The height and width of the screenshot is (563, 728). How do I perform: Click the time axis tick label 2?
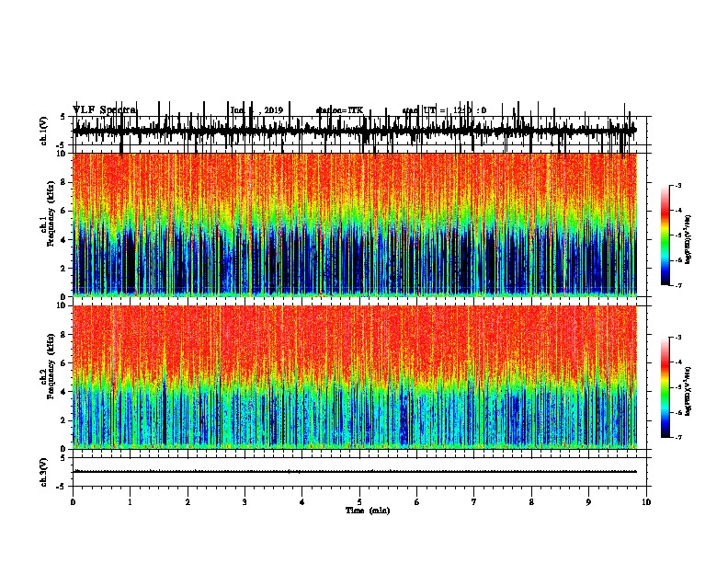click(x=188, y=502)
